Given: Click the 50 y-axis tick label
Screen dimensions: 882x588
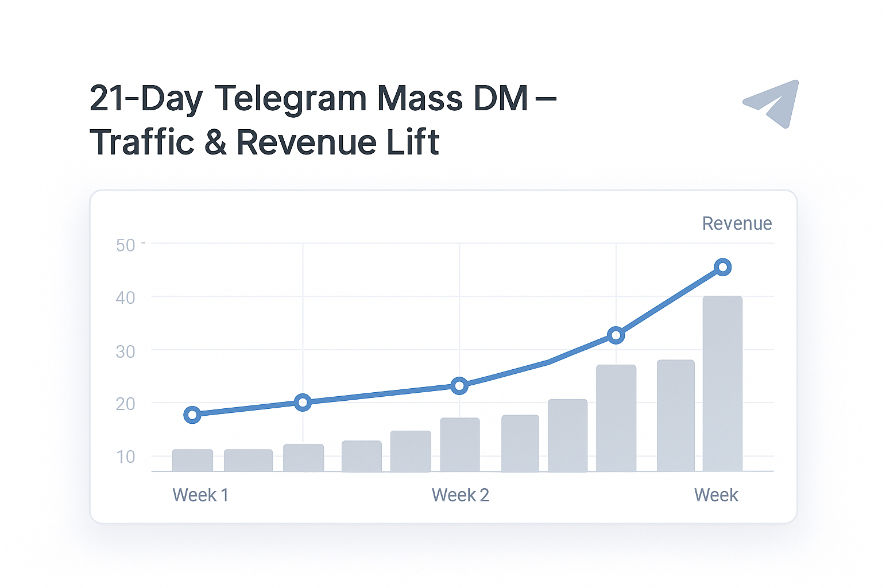Looking at the screenshot, I should tap(125, 246).
